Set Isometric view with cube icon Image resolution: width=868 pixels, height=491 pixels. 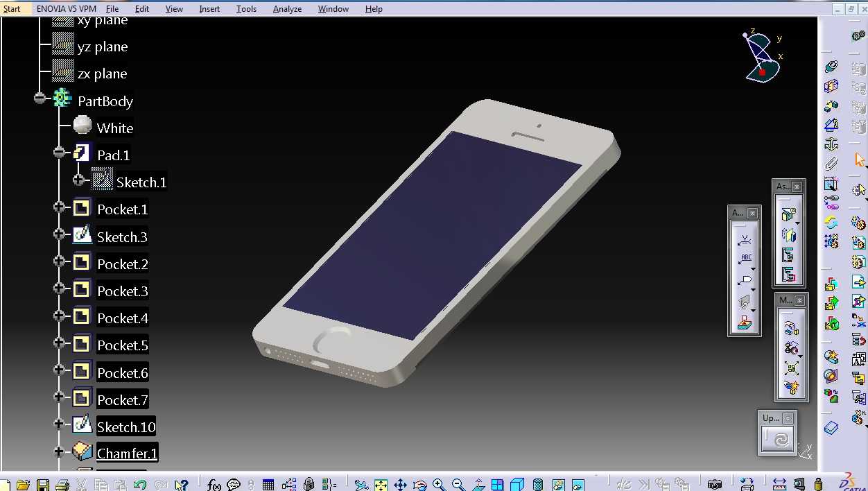coord(517,485)
